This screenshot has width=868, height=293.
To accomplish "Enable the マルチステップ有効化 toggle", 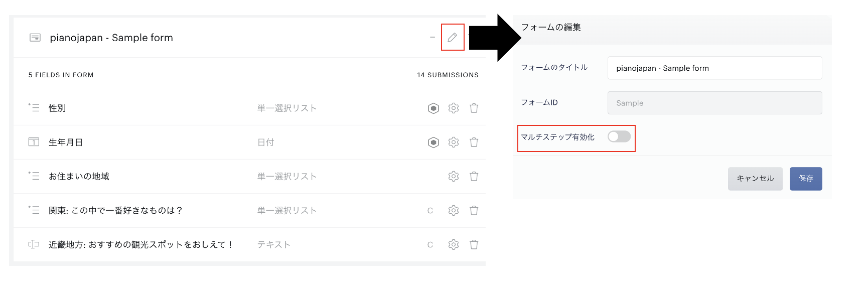I will point(619,136).
